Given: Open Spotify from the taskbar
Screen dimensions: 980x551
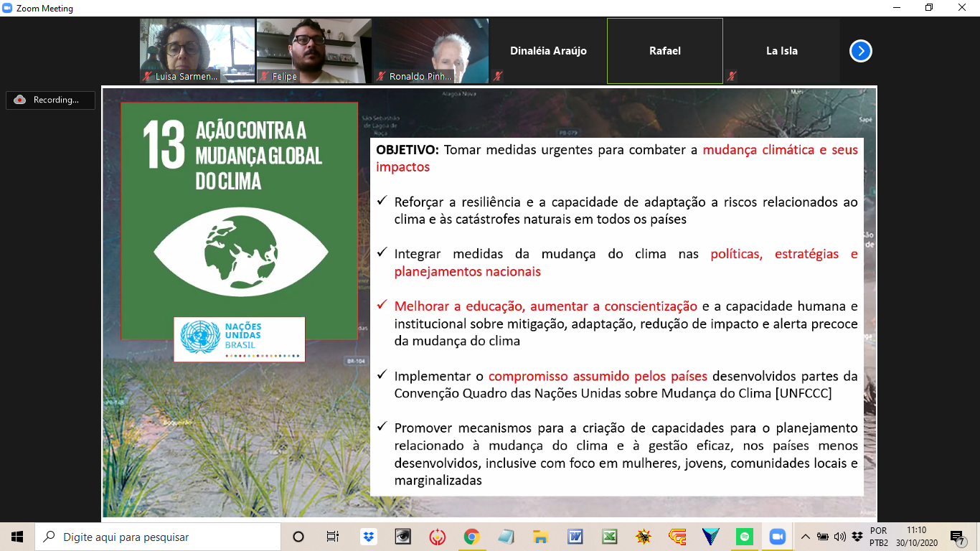Looking at the screenshot, I should click(x=745, y=537).
